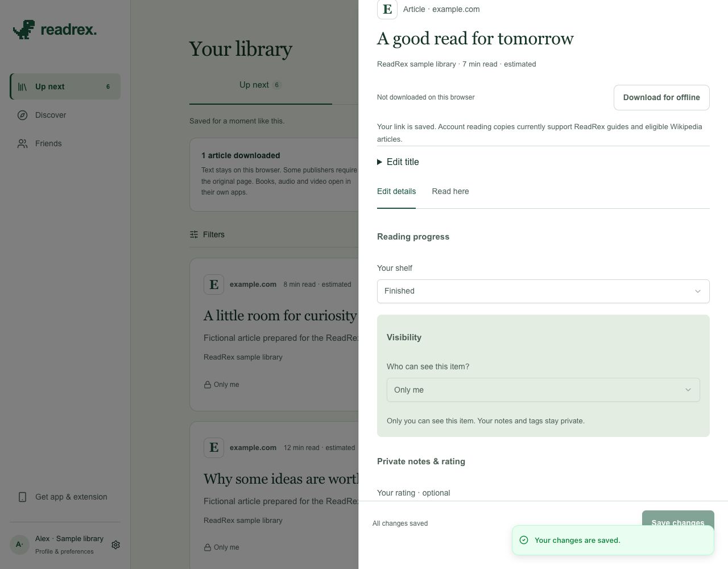Click 'Saved for a moment like this.' text

[237, 121]
